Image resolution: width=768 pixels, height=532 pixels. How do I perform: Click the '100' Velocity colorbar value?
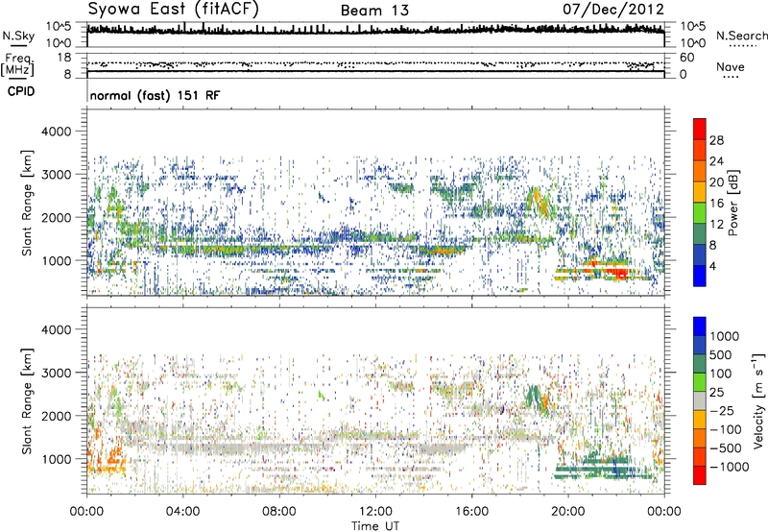721,374
